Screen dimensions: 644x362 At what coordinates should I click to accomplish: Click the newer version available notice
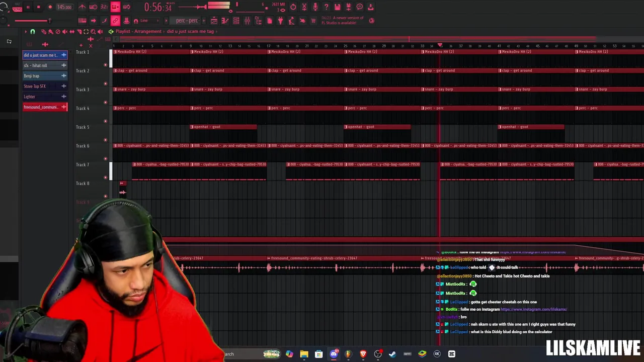click(343, 21)
